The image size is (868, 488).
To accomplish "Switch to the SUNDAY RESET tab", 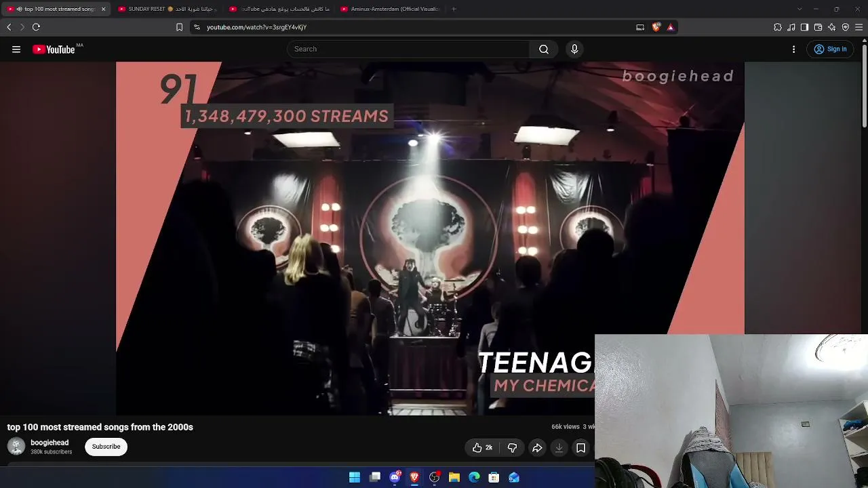I will [x=167, y=9].
